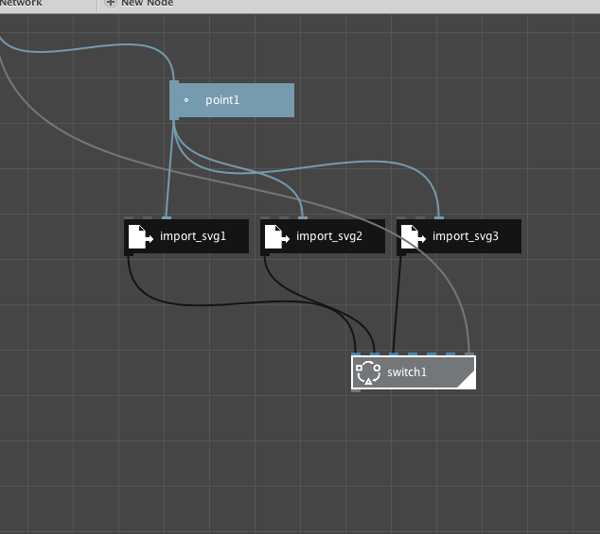Viewport: 600px width, 534px height.
Task: Select the Network pane title
Action: [21, 3]
